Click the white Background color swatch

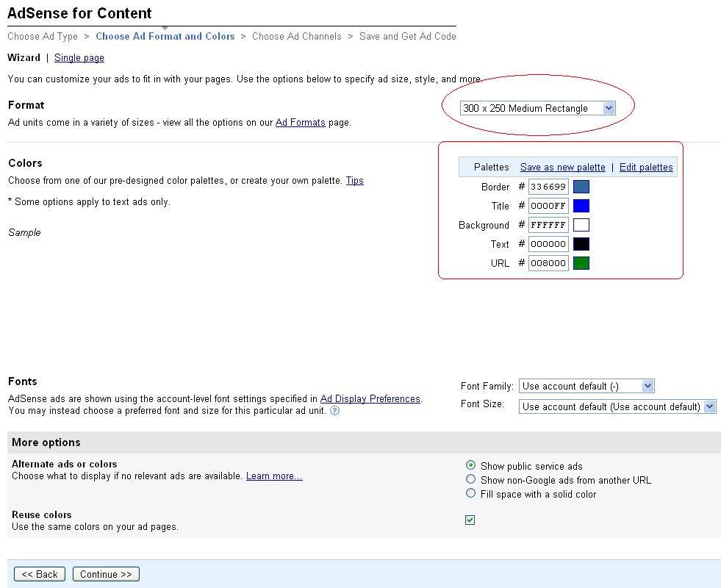point(581,225)
